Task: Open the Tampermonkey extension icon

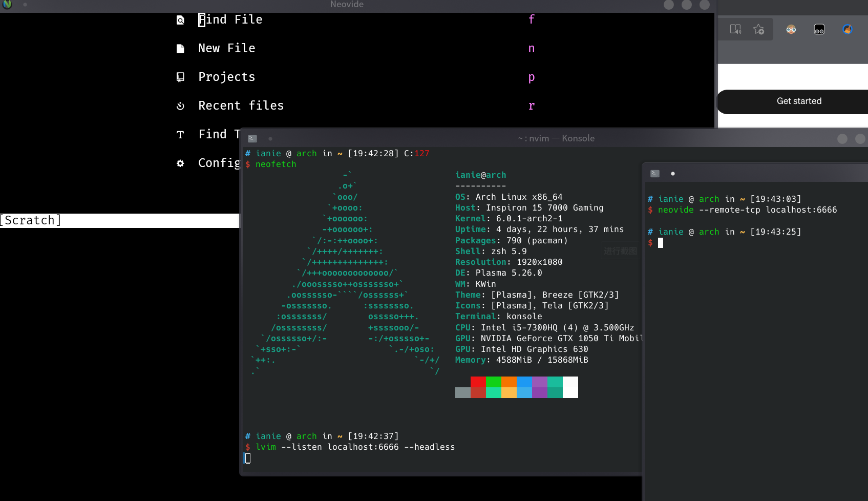Action: [x=819, y=29]
